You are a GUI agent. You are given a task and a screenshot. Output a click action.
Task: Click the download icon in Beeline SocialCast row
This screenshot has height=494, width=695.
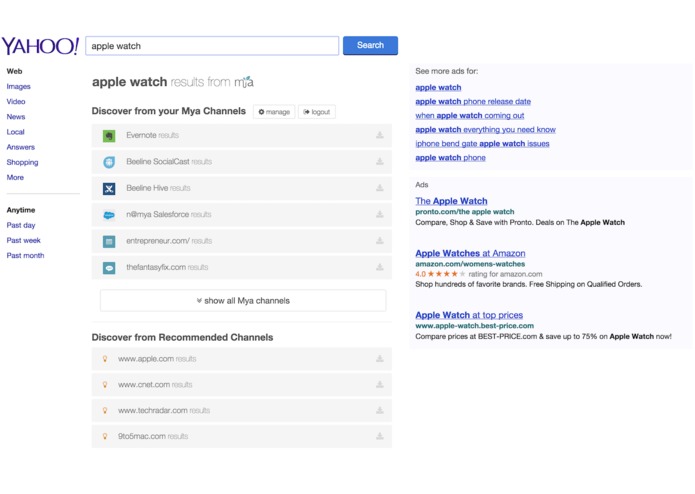[380, 161]
